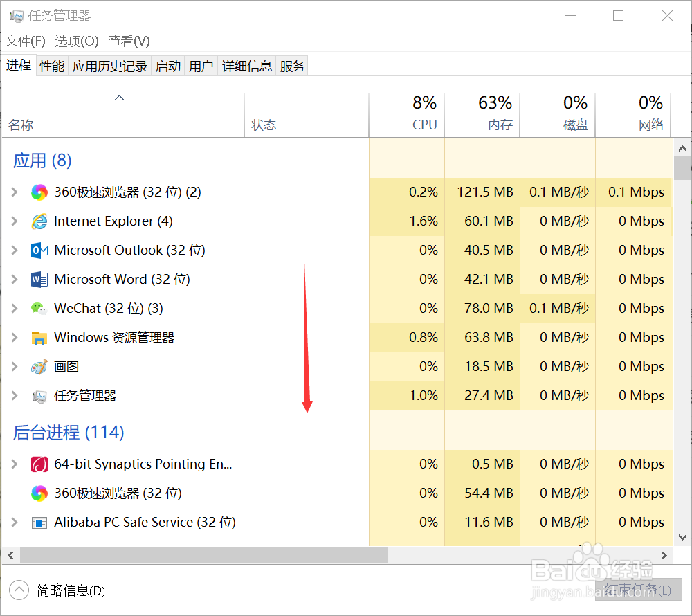Sort by the 状态 column header

pyautogui.click(x=307, y=115)
